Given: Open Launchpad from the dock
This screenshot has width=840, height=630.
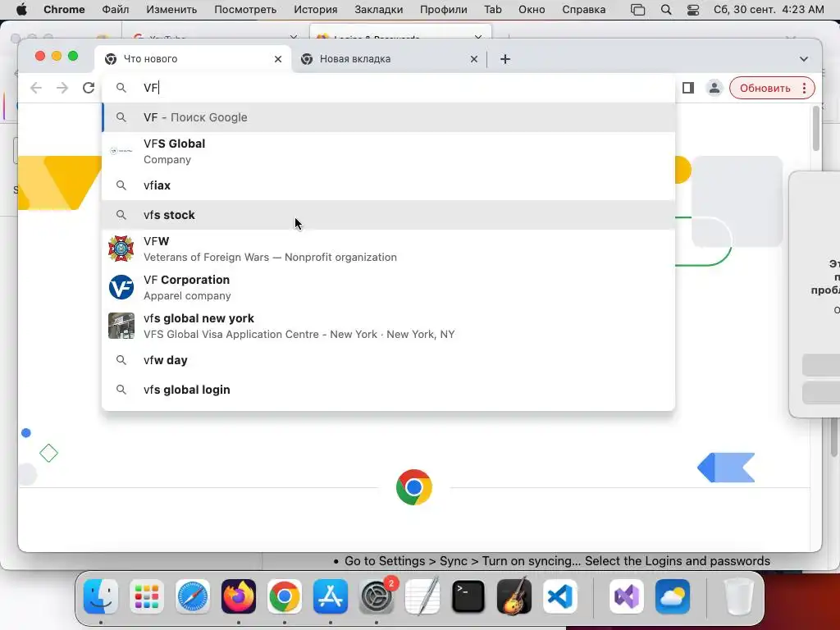Looking at the screenshot, I should pyautogui.click(x=147, y=596).
